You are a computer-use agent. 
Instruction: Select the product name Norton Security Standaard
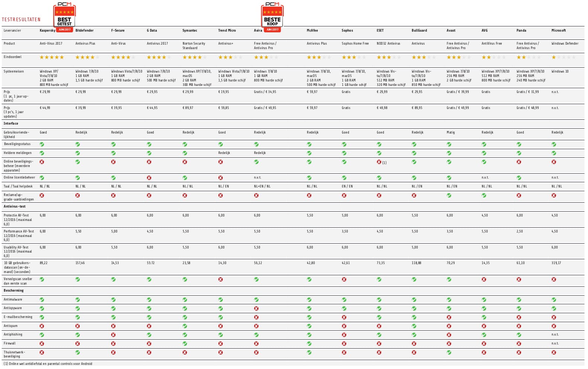[x=194, y=46]
